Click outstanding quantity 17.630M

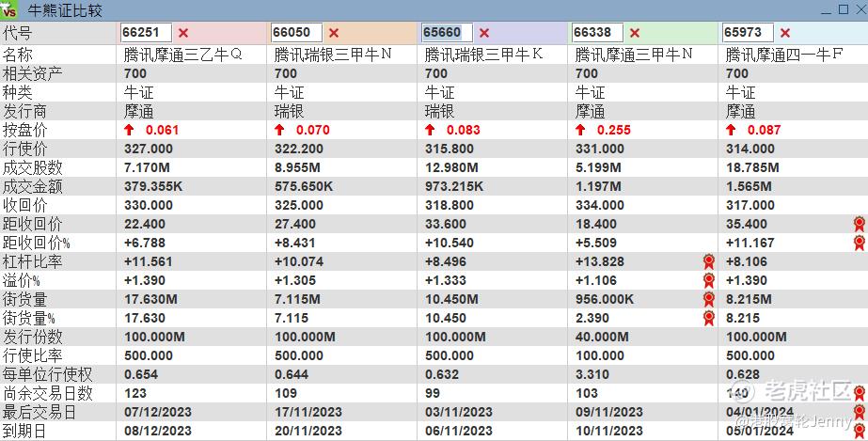click(x=150, y=299)
